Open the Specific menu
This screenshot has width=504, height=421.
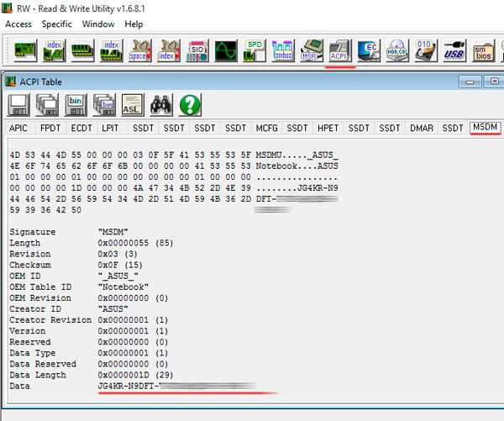(56, 24)
